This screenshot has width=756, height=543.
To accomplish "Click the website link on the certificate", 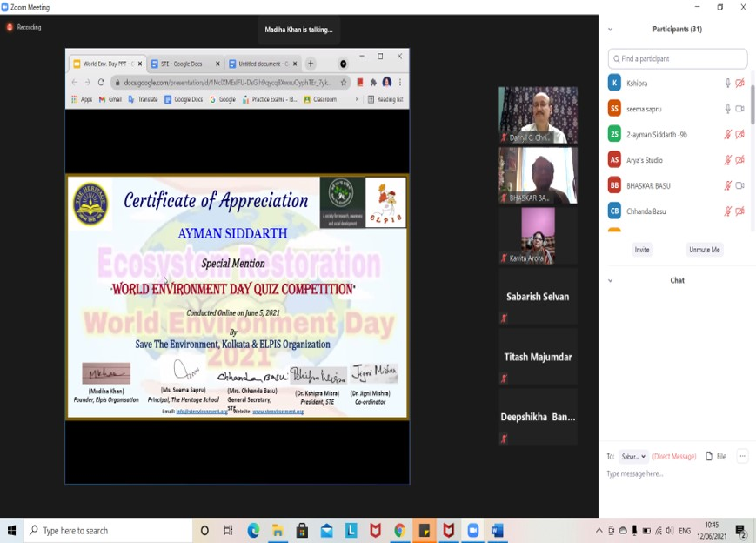I will 278,412.
